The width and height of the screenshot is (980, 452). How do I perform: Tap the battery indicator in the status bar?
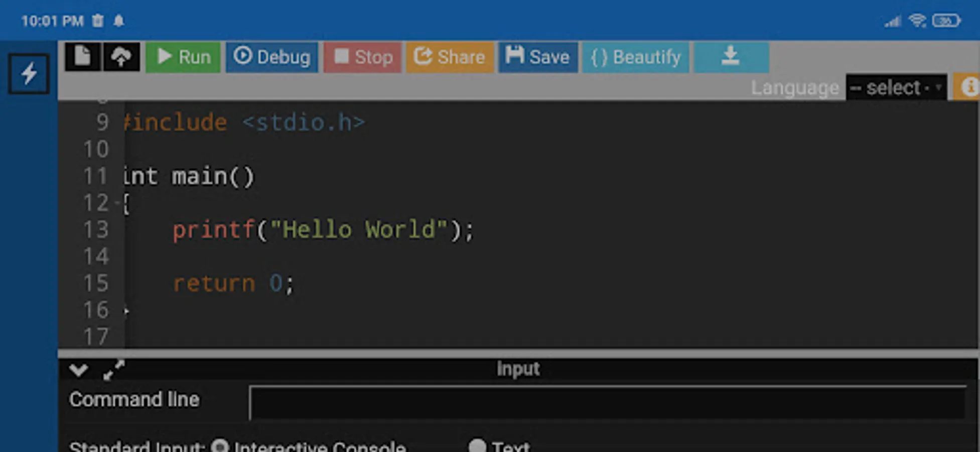(x=946, y=21)
